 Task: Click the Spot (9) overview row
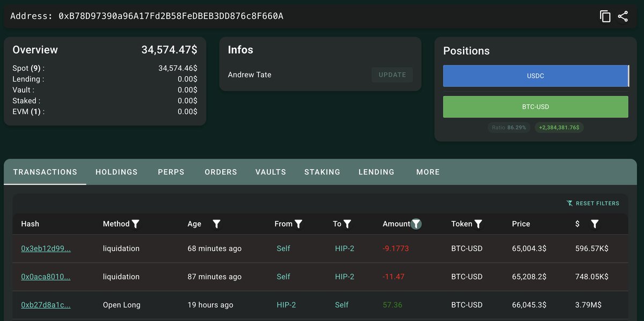click(x=105, y=68)
